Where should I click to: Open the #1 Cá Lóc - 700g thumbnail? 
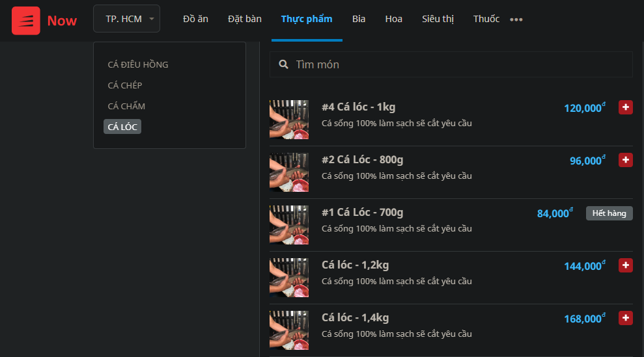pos(289,225)
